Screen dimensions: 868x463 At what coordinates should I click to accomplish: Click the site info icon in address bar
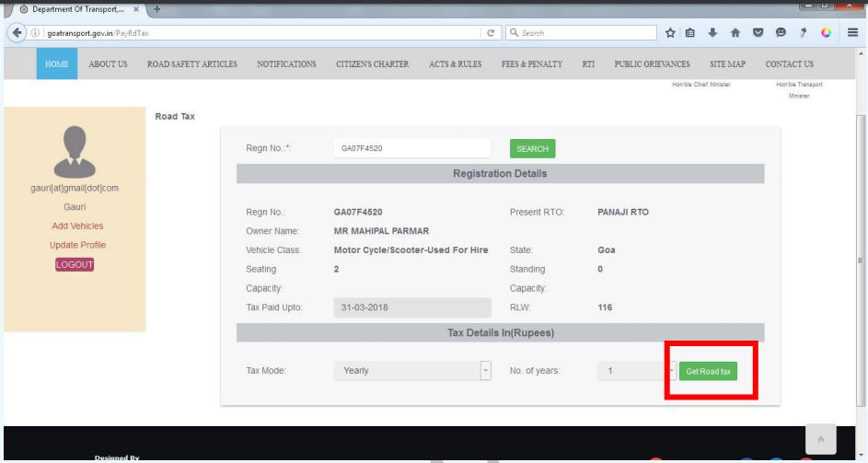click(x=35, y=32)
